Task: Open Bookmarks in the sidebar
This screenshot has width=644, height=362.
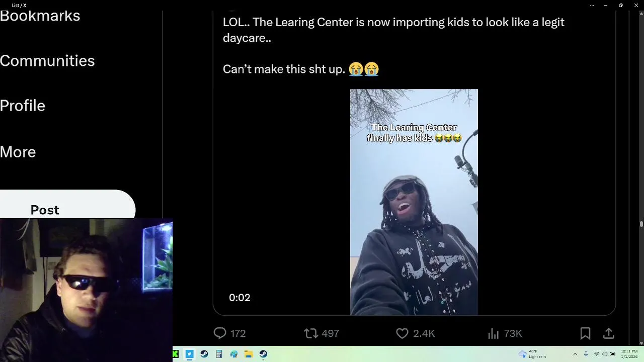Action: pyautogui.click(x=40, y=16)
